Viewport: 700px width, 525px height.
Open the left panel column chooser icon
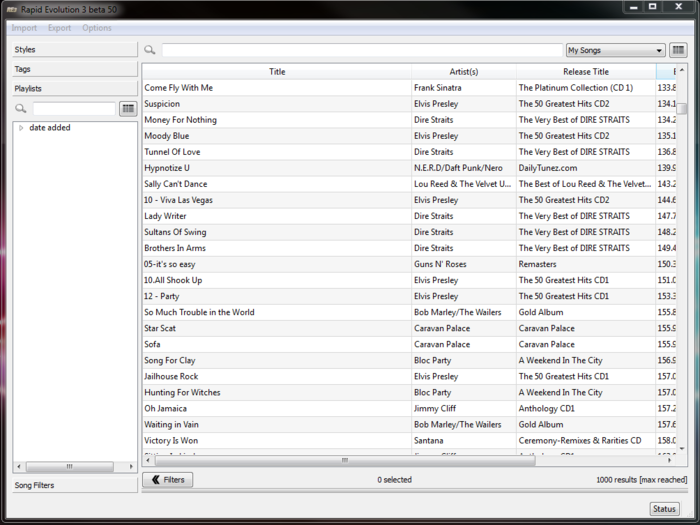128,108
